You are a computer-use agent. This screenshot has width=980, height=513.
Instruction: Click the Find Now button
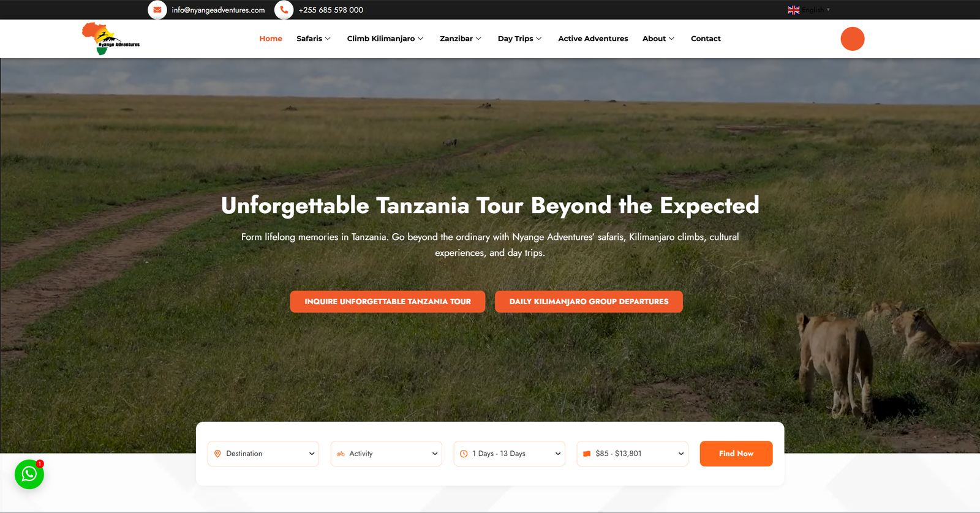coord(736,454)
